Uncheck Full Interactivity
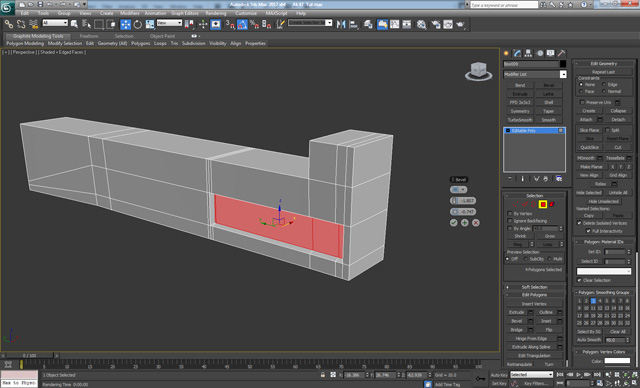The image size is (640, 388). [588, 231]
